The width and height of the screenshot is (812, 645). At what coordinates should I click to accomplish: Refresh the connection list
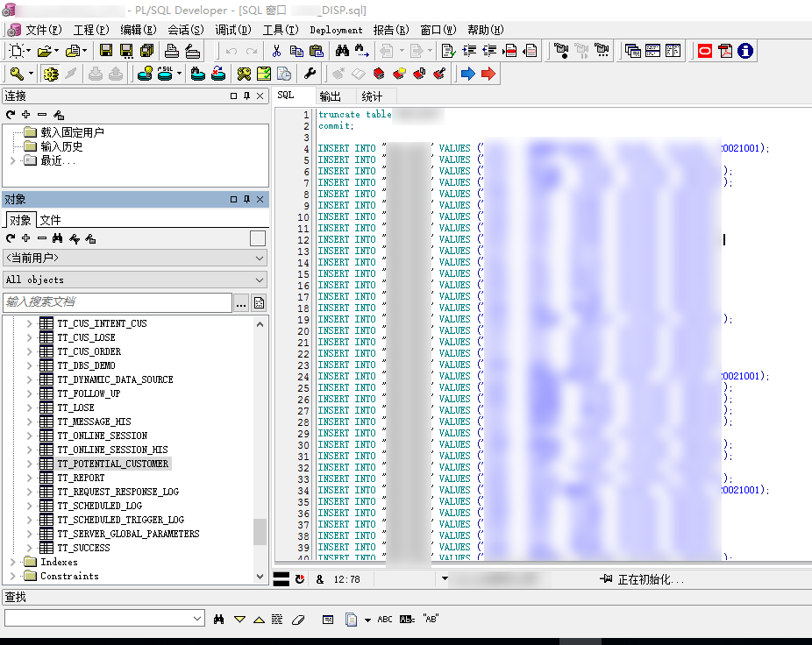click(11, 115)
